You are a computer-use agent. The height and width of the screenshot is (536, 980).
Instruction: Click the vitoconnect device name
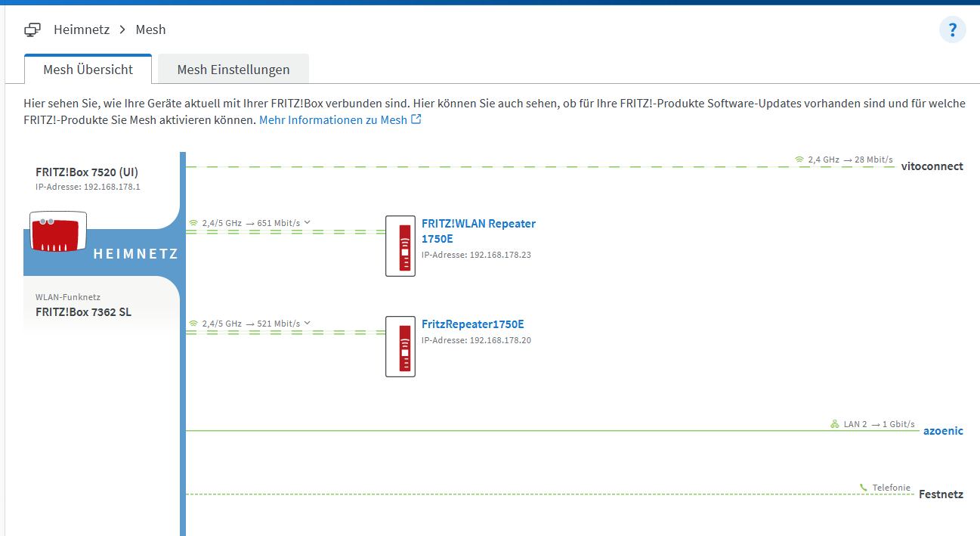coord(932,166)
